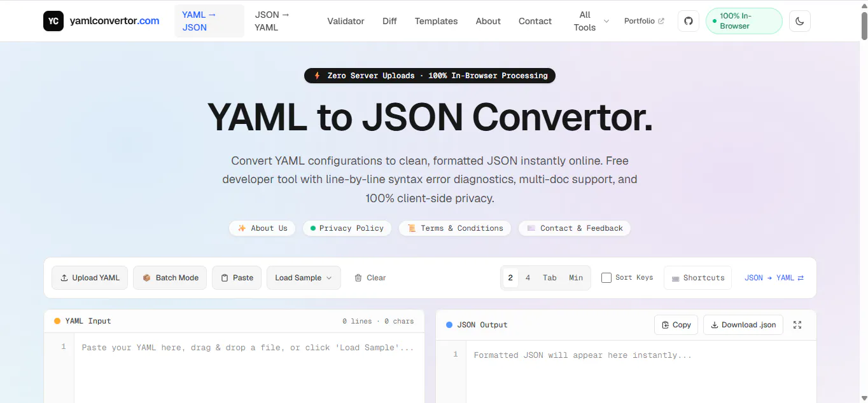Go to the Validator page
This screenshot has width=868, height=403.
[346, 21]
